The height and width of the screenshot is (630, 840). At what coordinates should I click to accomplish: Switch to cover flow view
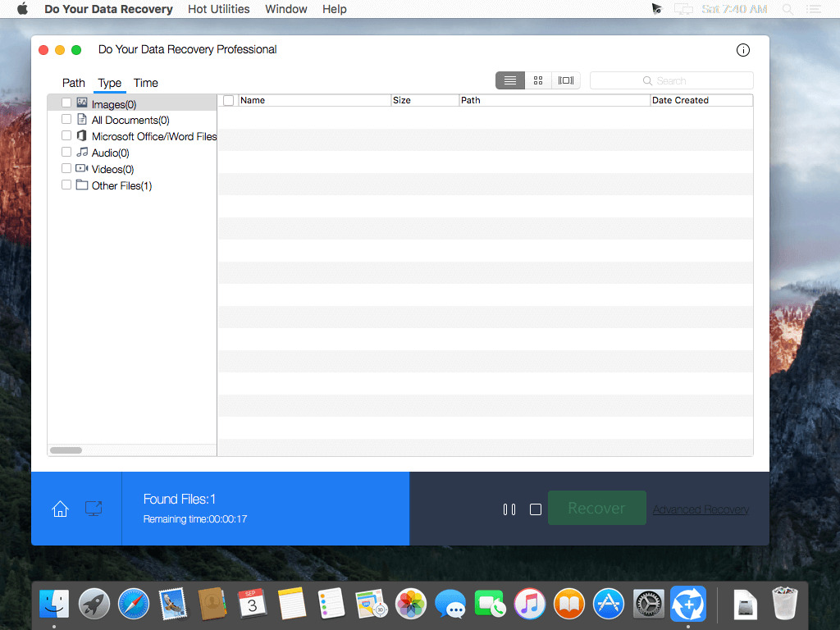click(x=566, y=80)
